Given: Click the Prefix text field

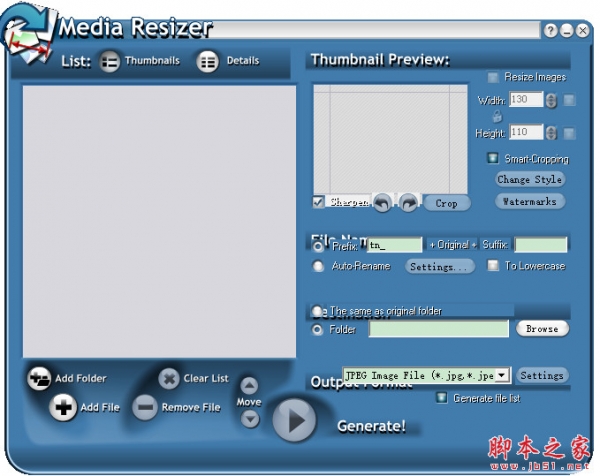Looking at the screenshot, I should click(x=395, y=245).
